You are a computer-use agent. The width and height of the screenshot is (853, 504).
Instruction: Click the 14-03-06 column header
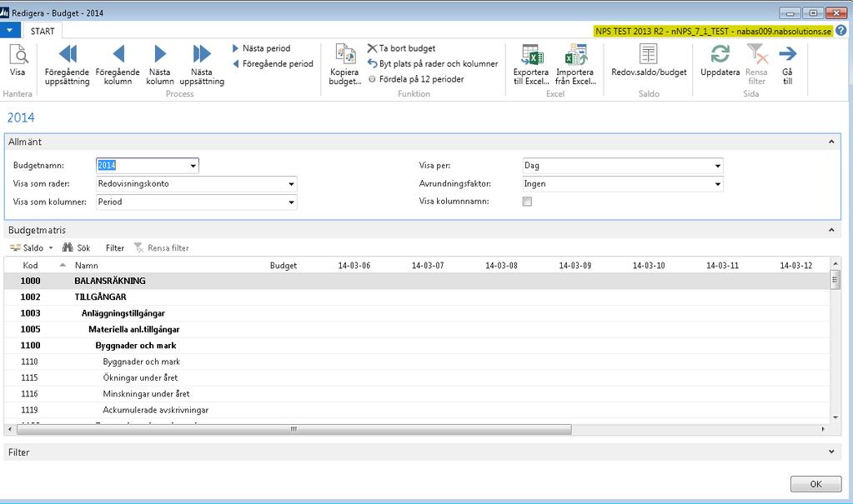(354, 265)
